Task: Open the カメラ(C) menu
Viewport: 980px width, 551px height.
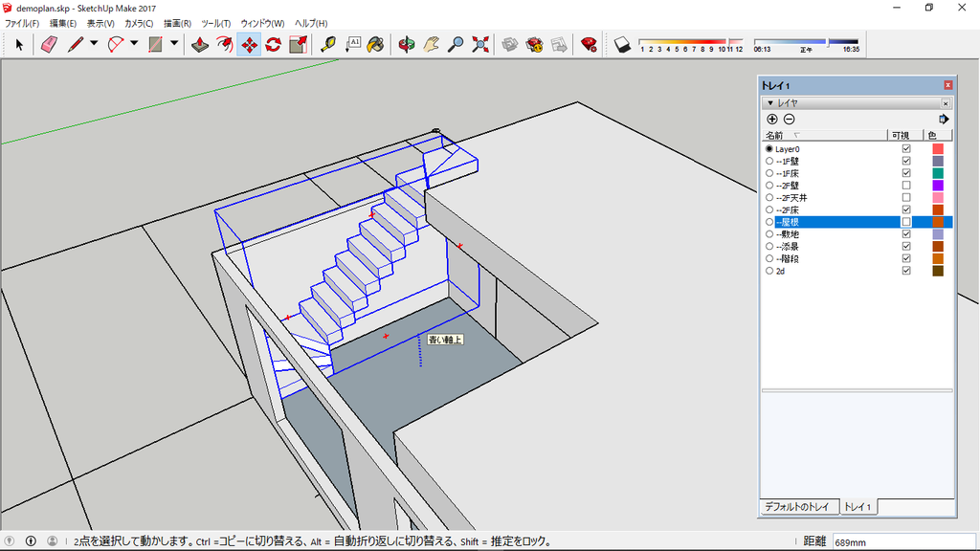Action: click(139, 23)
